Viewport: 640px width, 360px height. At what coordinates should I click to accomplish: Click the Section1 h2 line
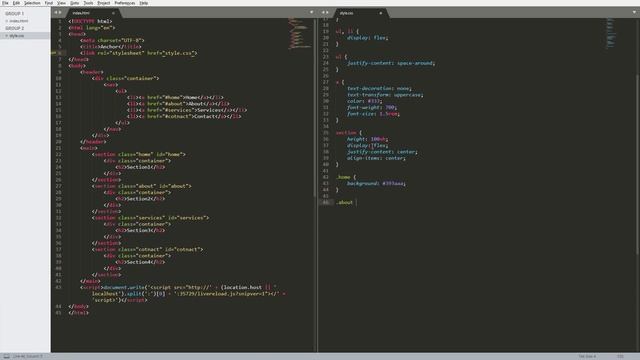pos(140,167)
